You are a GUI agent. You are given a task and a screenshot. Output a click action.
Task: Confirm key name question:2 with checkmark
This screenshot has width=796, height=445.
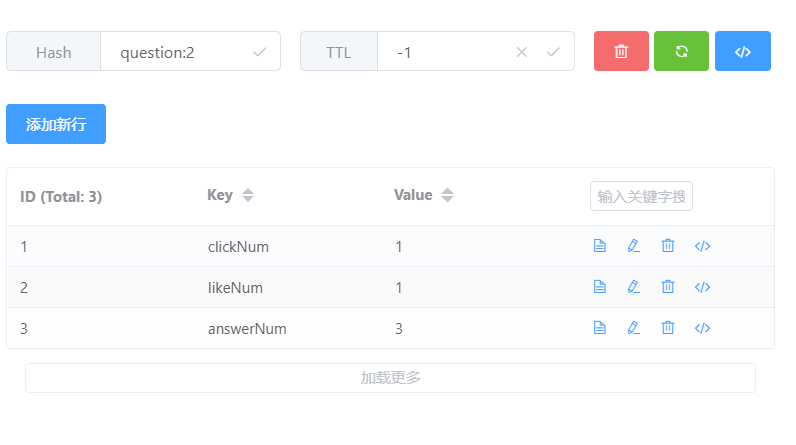click(260, 52)
